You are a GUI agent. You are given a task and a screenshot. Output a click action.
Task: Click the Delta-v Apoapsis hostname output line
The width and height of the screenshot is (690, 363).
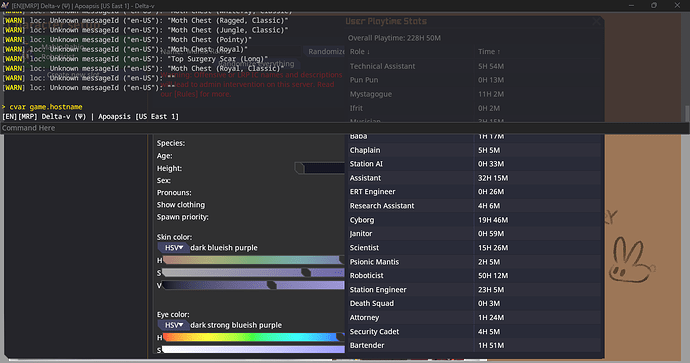[90, 117]
